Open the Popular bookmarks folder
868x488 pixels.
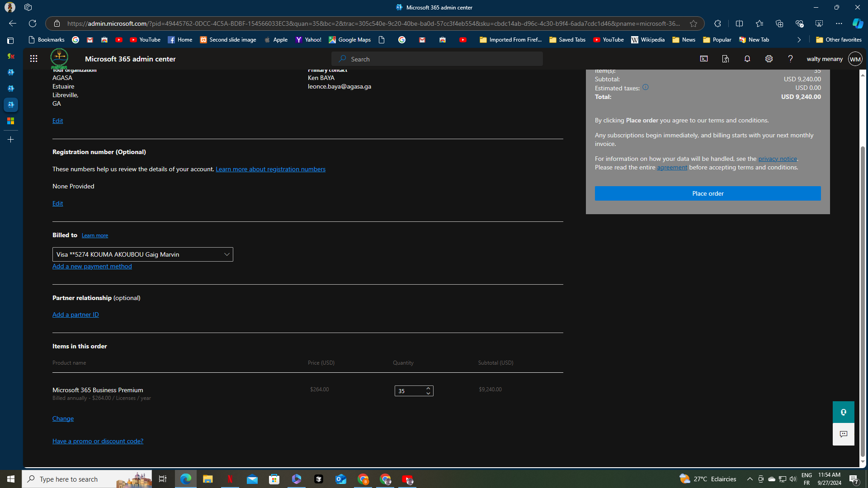click(x=717, y=40)
